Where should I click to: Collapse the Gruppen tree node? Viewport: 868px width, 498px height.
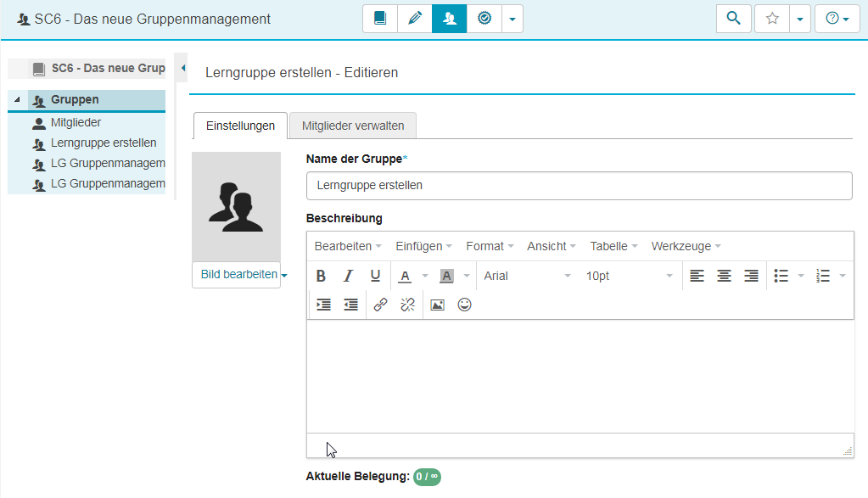tap(18, 100)
